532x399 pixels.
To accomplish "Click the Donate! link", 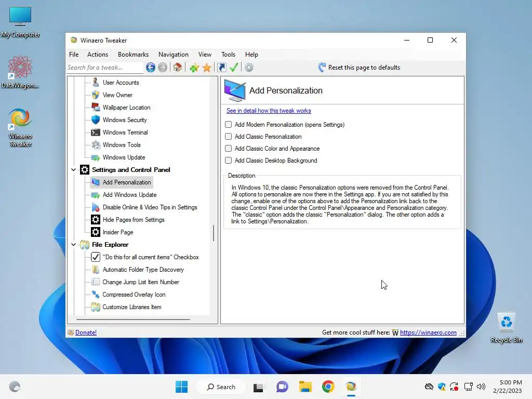I will click(86, 332).
